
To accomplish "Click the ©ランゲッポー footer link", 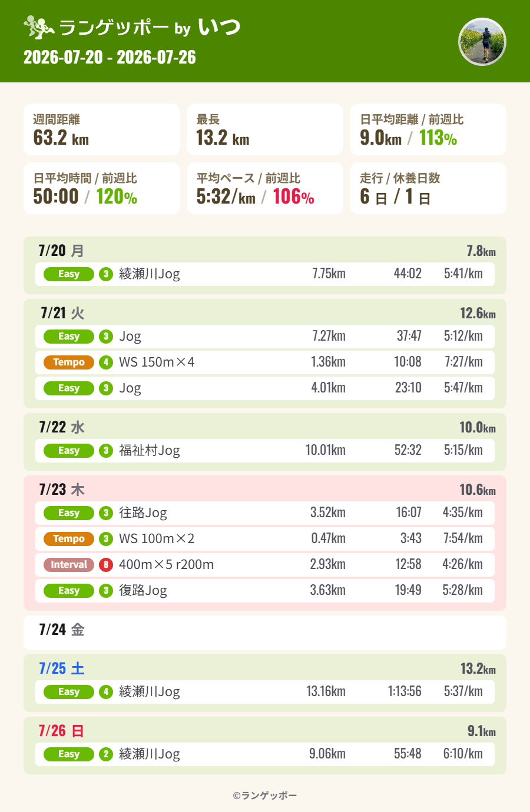I will click(x=265, y=796).
